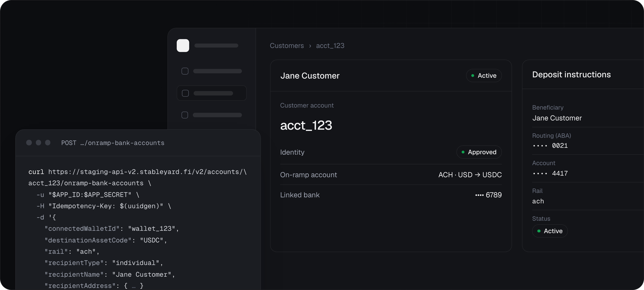Click the account number ending 4417
Viewport: 644px width, 290px height.
pyautogui.click(x=550, y=173)
